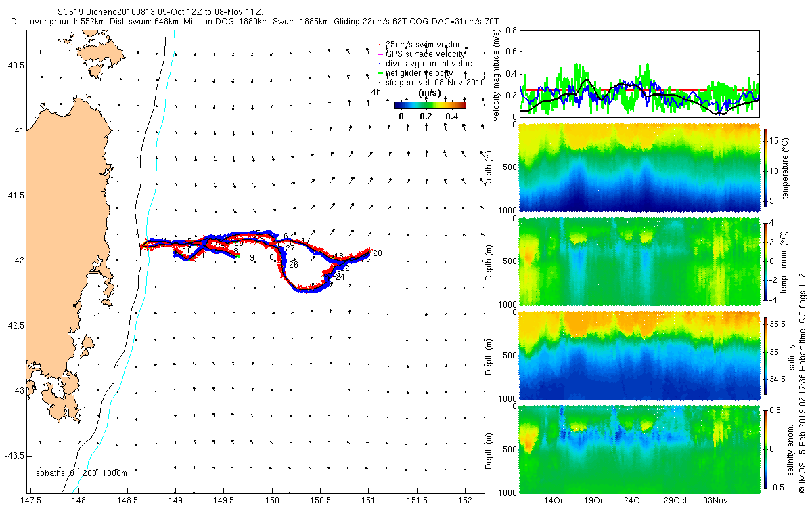Viewport: 812px width, 508px height.
Task: Click the velocity (m/s) color bar in the map
Action: coord(430,105)
